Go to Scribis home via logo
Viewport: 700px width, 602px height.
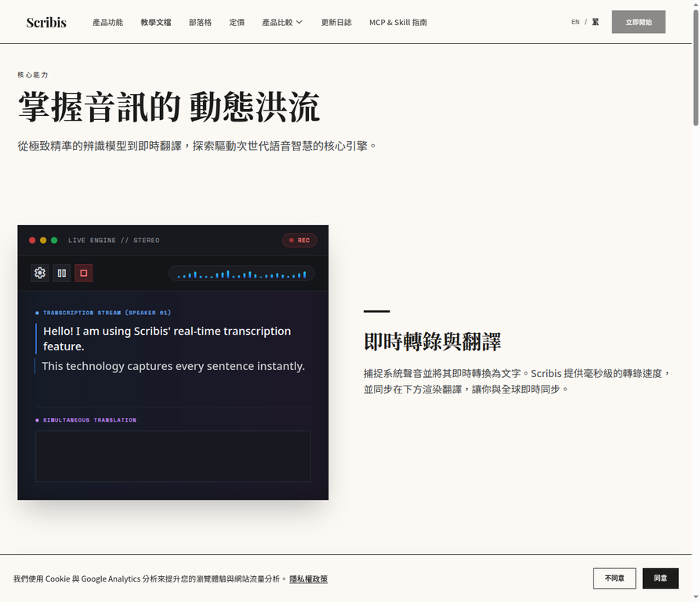coord(46,22)
